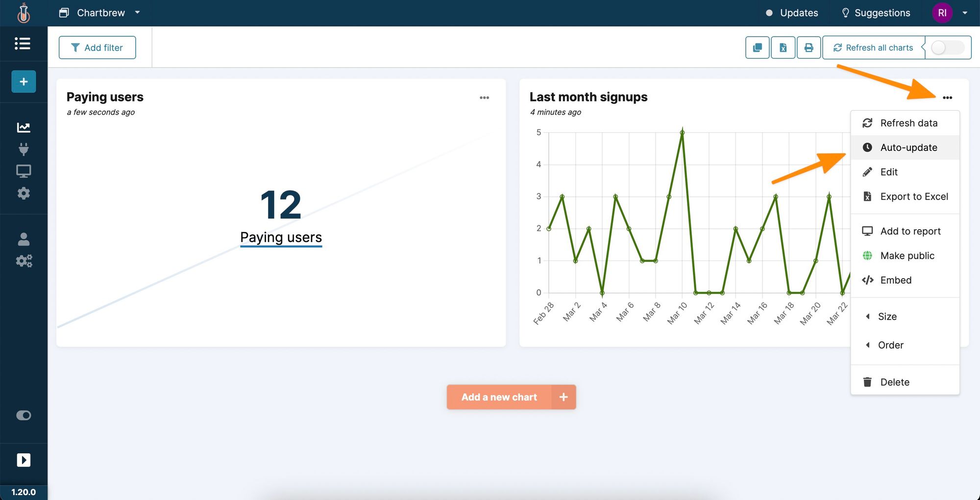Select the team members person icon

[23, 239]
